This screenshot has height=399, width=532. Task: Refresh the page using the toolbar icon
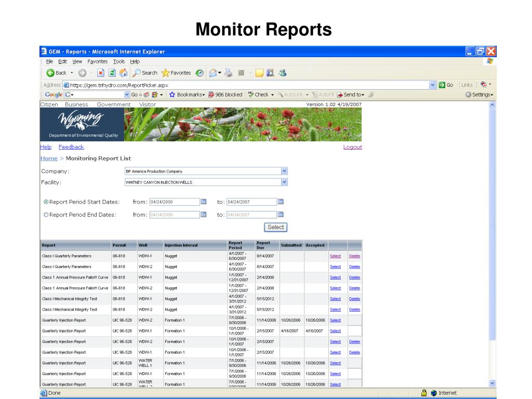(112, 73)
